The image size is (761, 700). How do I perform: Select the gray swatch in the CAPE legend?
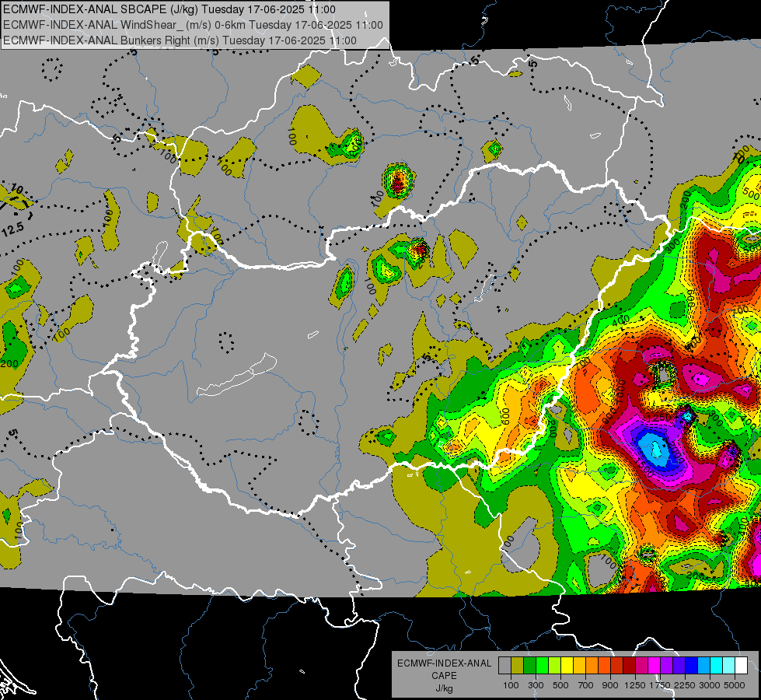pos(504,665)
